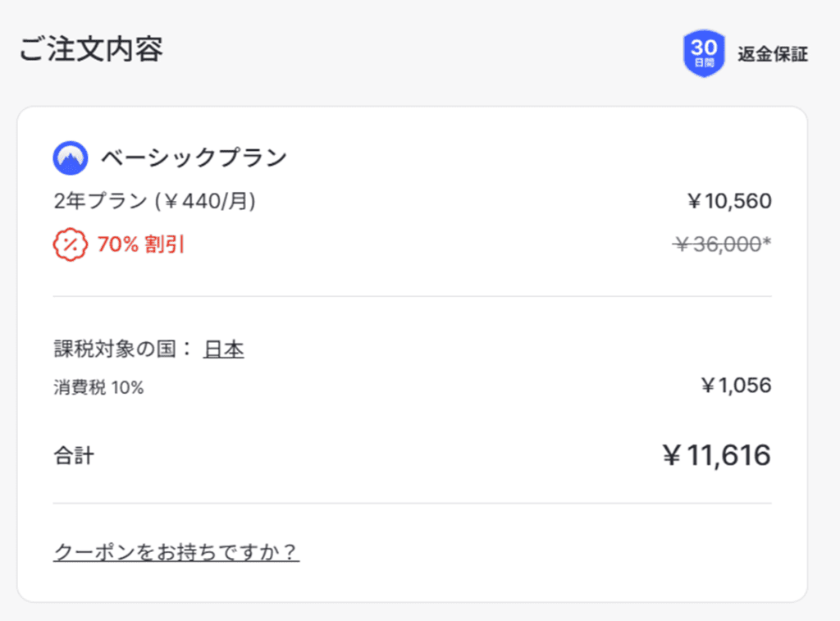This screenshot has width=840, height=621.
Task: Click the asterisk after the ¥36,000 price
Action: pos(767,243)
